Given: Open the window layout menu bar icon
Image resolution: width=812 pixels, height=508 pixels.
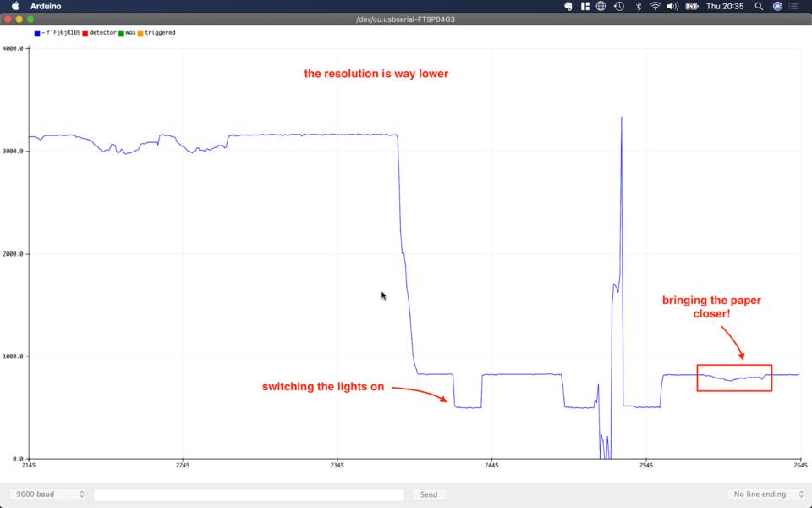Looking at the screenshot, I should pyautogui.click(x=585, y=6).
